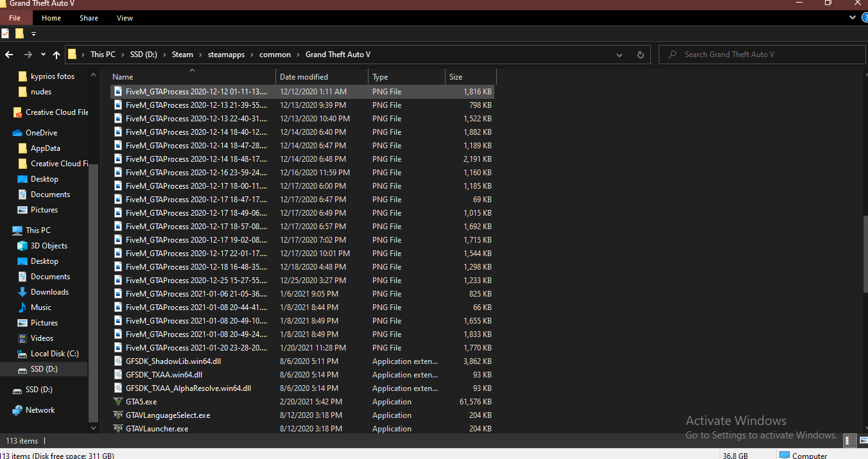The image size is (868, 459).
Task: Sort files by Date modified column
Action: [x=304, y=77]
